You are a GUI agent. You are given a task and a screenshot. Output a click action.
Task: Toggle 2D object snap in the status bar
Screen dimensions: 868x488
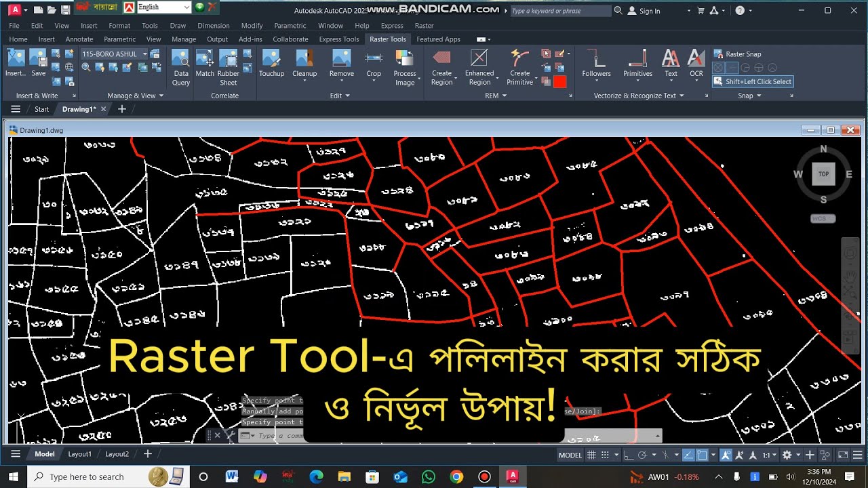[703, 455]
